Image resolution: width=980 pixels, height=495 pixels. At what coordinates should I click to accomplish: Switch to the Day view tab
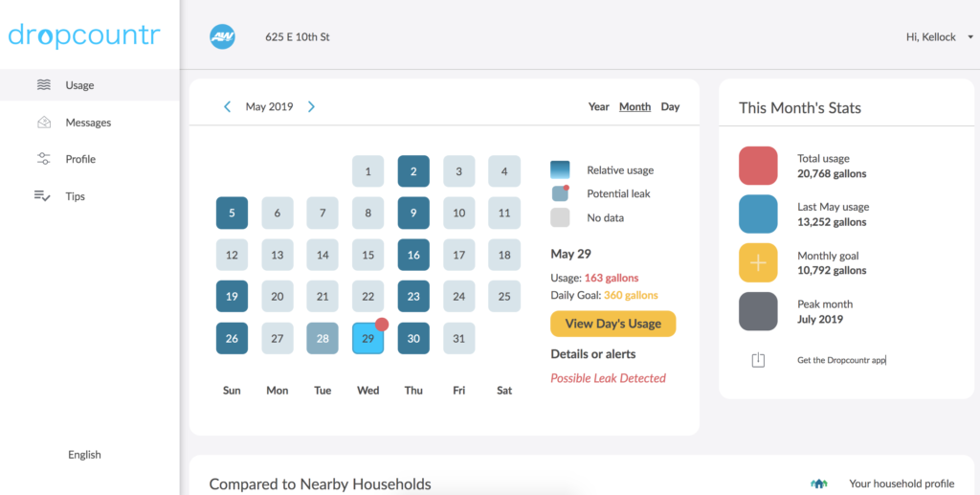[670, 107]
